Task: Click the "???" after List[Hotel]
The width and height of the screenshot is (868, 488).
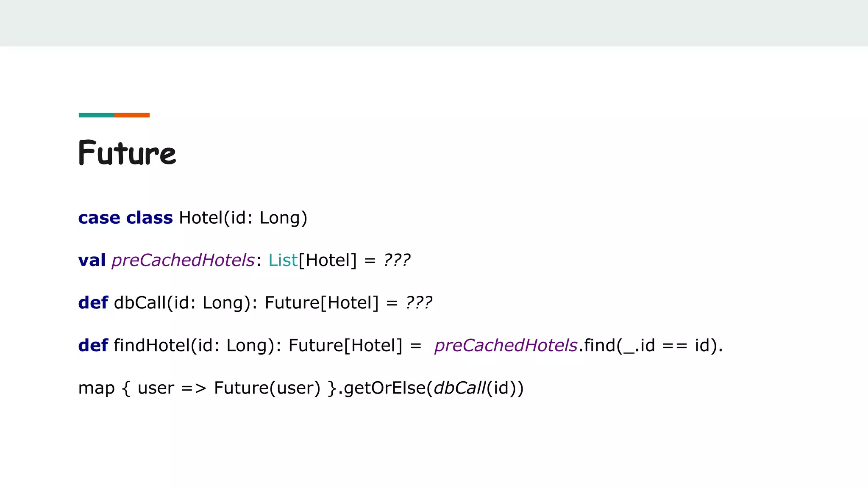Action: point(397,260)
